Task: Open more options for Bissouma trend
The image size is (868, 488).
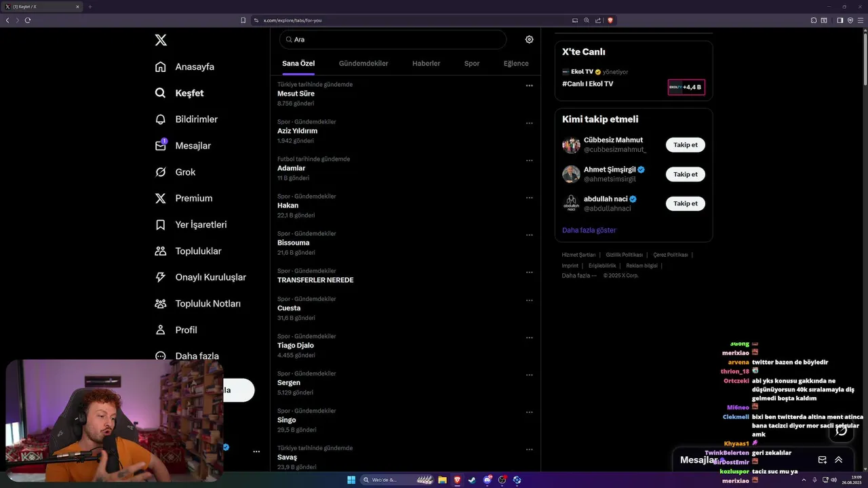Action: pos(529,235)
